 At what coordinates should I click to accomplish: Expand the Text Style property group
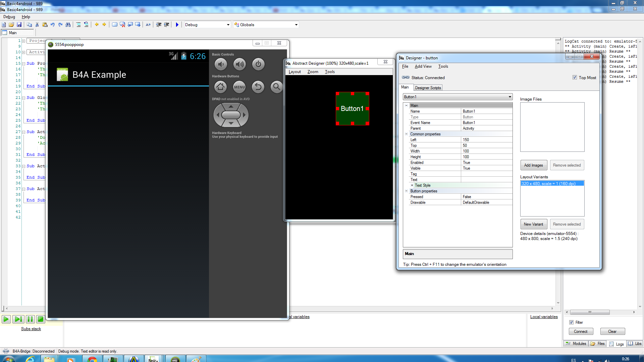tap(412, 185)
